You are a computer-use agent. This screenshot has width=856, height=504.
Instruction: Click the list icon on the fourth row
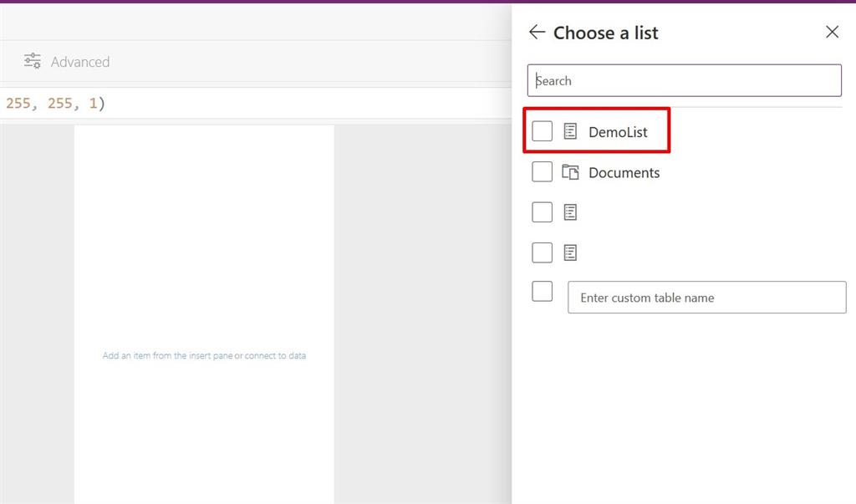click(x=569, y=252)
